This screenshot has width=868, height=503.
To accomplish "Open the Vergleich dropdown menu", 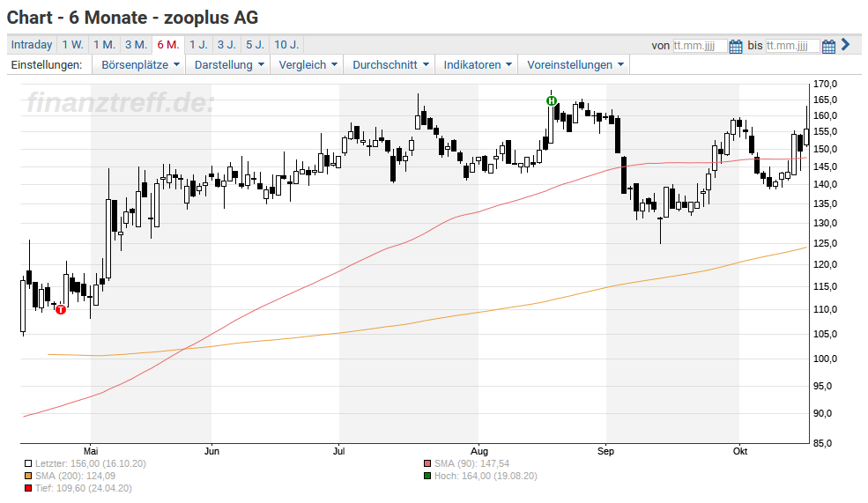I will coord(308,64).
